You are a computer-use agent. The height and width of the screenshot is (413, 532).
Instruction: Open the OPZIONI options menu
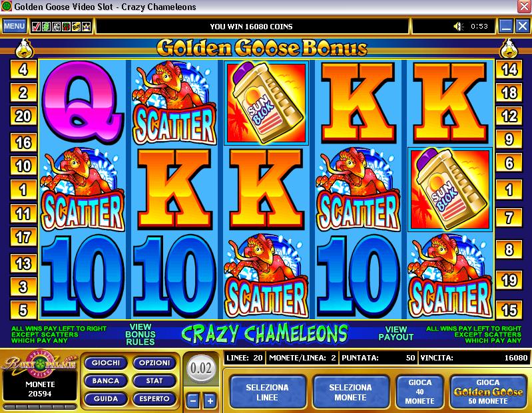154,363
